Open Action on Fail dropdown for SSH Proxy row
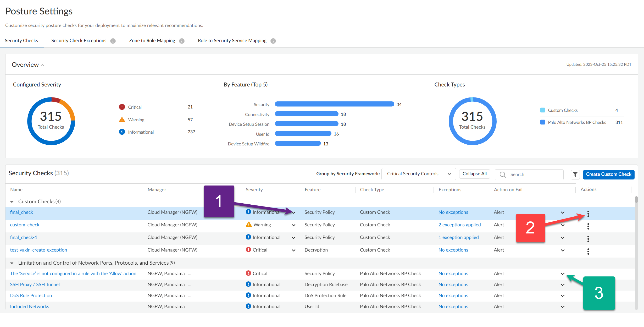The width and height of the screenshot is (644, 327). [x=563, y=285]
